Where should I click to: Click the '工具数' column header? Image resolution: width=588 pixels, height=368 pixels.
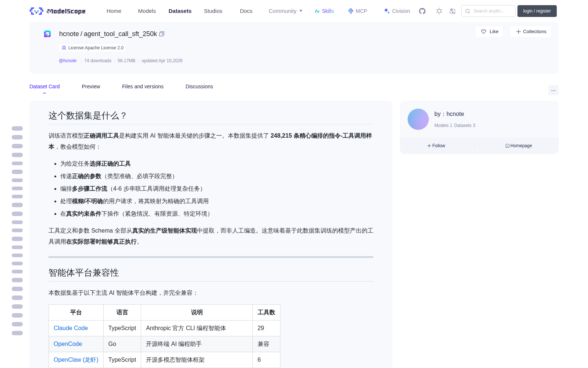click(x=266, y=312)
